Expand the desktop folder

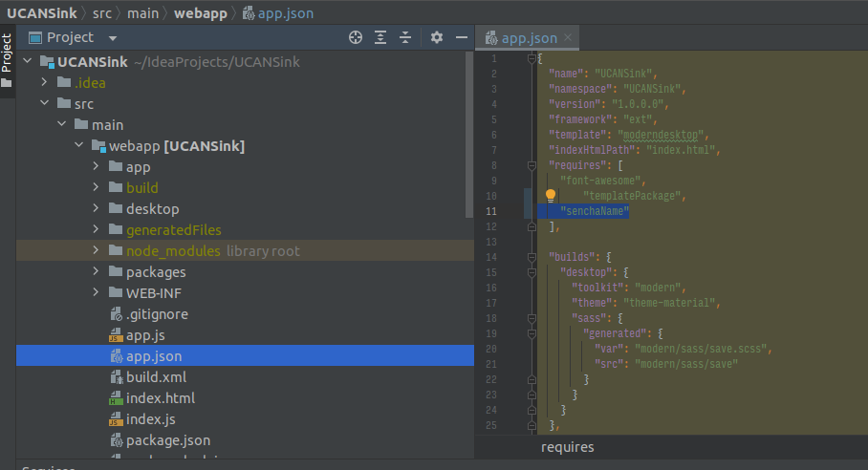[x=96, y=208]
